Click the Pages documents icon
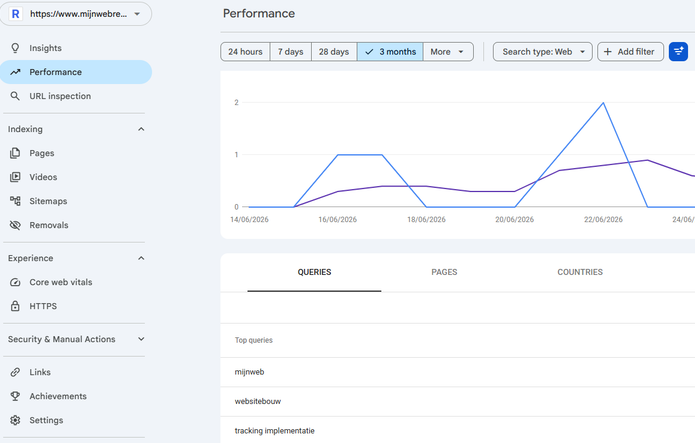The height and width of the screenshot is (445, 695). point(15,153)
